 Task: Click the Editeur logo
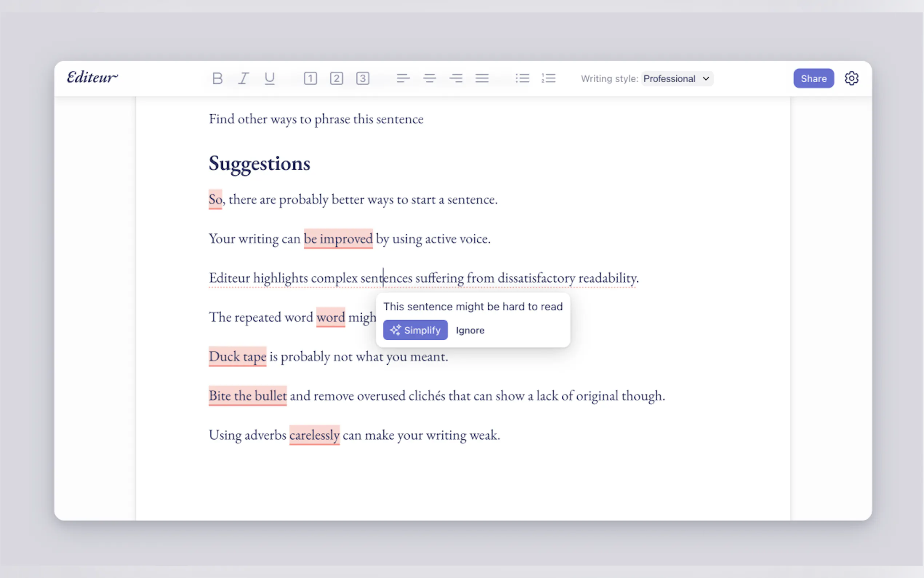92,78
